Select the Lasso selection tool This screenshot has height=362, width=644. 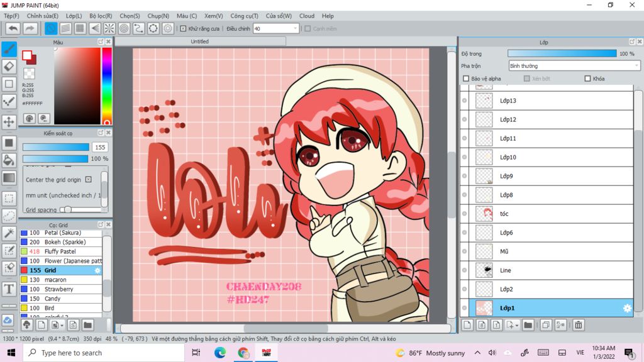point(9,216)
